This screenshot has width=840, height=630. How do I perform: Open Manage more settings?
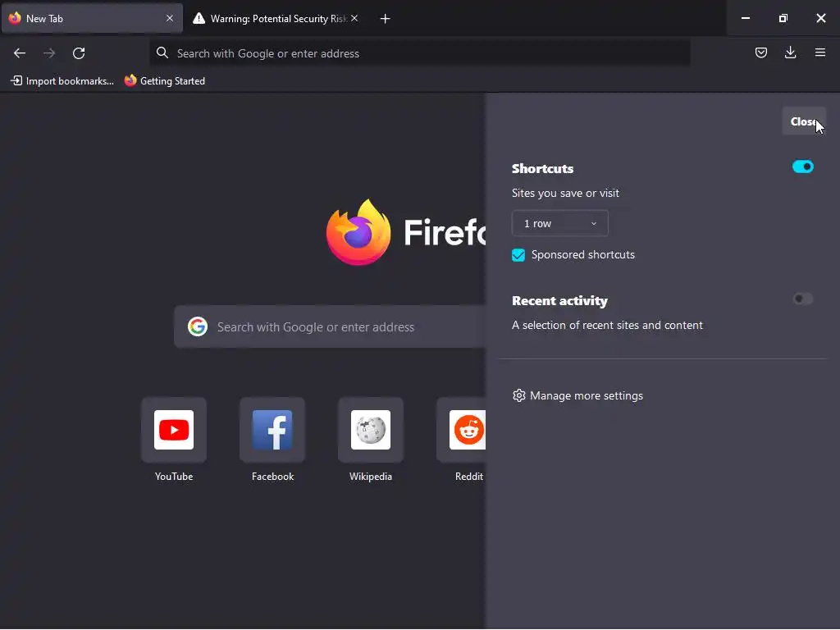[x=577, y=395]
